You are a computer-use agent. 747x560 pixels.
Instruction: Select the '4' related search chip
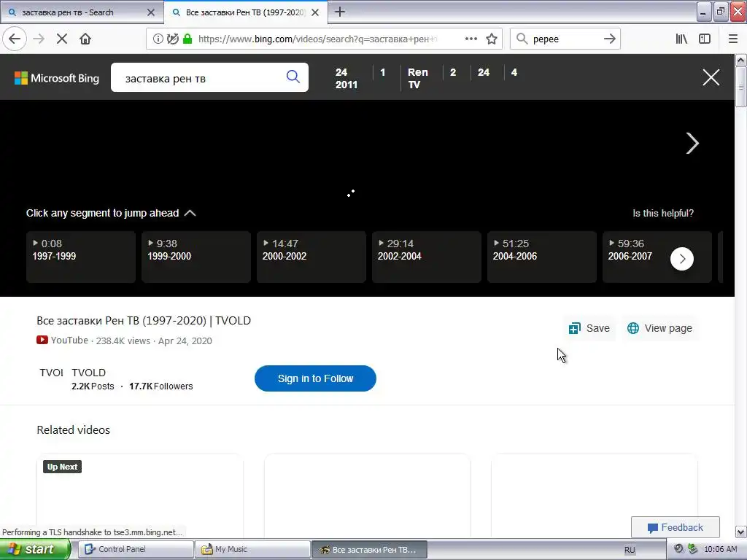coord(514,72)
